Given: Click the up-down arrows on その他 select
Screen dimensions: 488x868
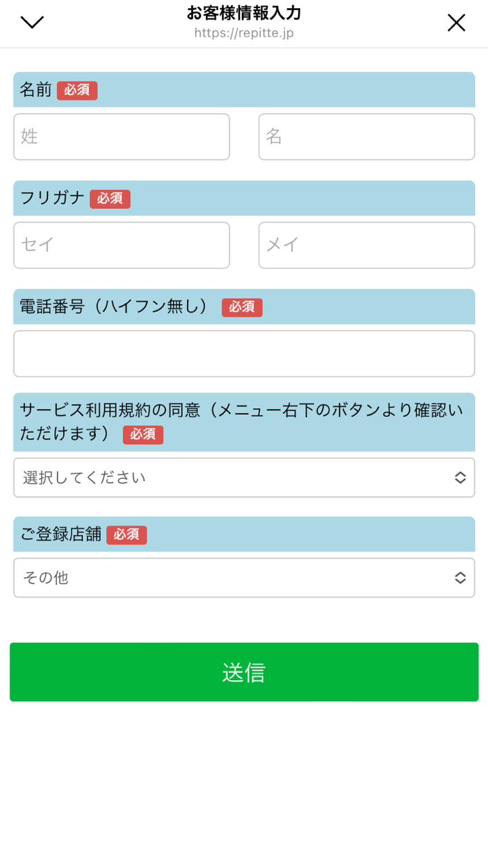Looking at the screenshot, I should (460, 578).
